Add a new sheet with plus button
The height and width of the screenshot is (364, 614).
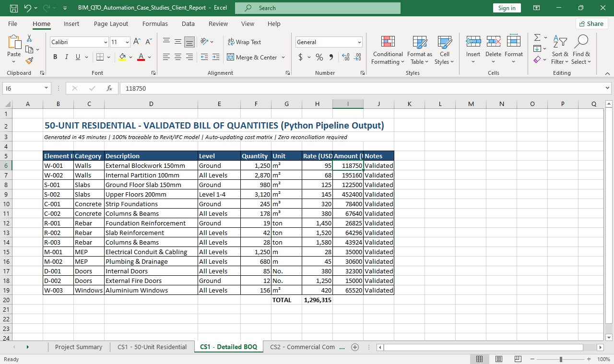click(x=355, y=347)
